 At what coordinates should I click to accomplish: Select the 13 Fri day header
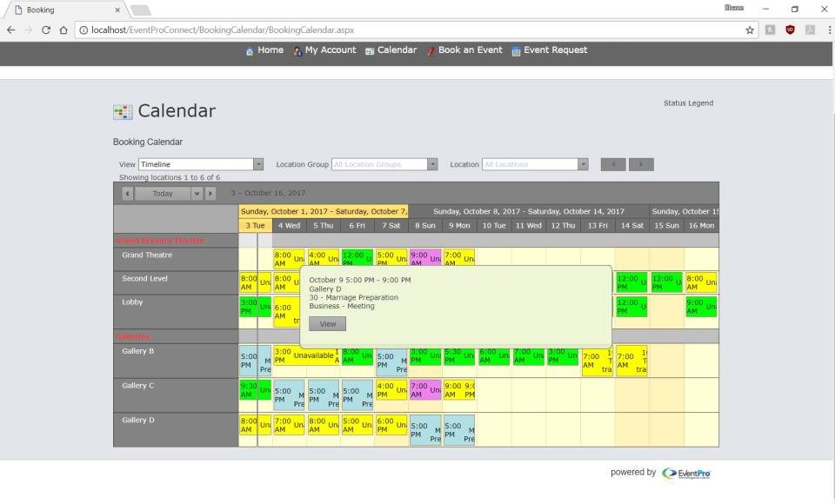(x=598, y=226)
